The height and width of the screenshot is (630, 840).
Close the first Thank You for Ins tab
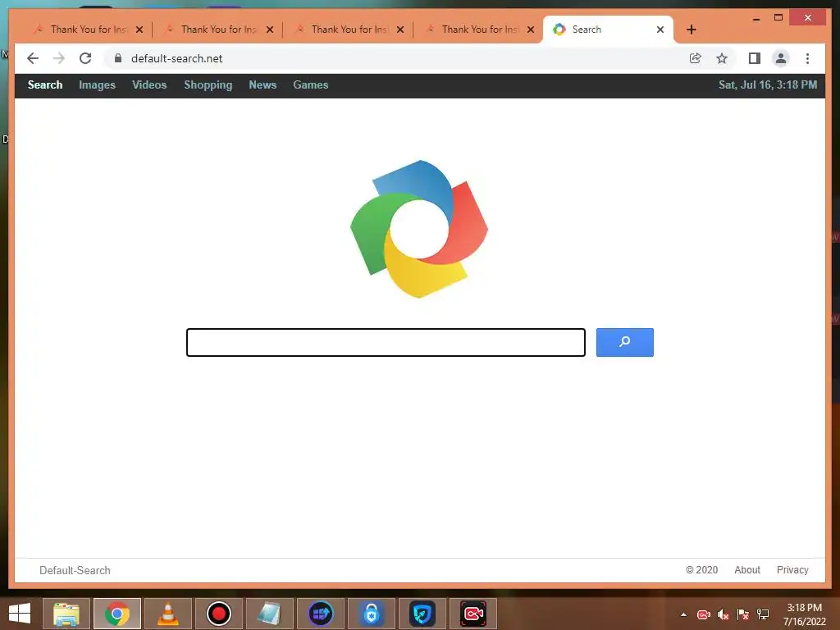coord(139,30)
